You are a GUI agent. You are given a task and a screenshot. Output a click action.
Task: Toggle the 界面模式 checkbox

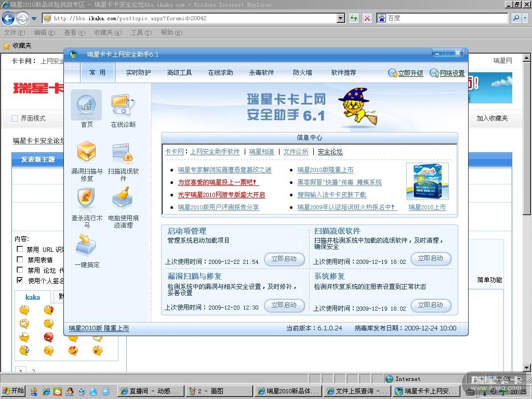click(x=14, y=118)
